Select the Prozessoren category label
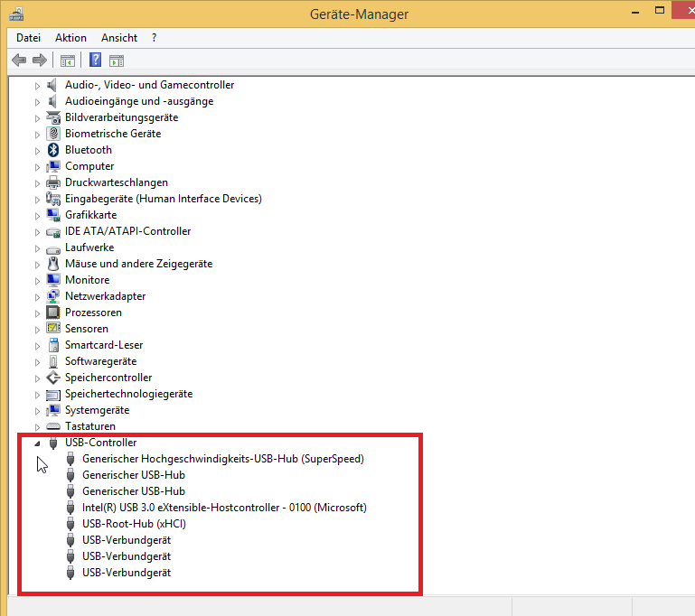695x616 pixels. (x=93, y=313)
